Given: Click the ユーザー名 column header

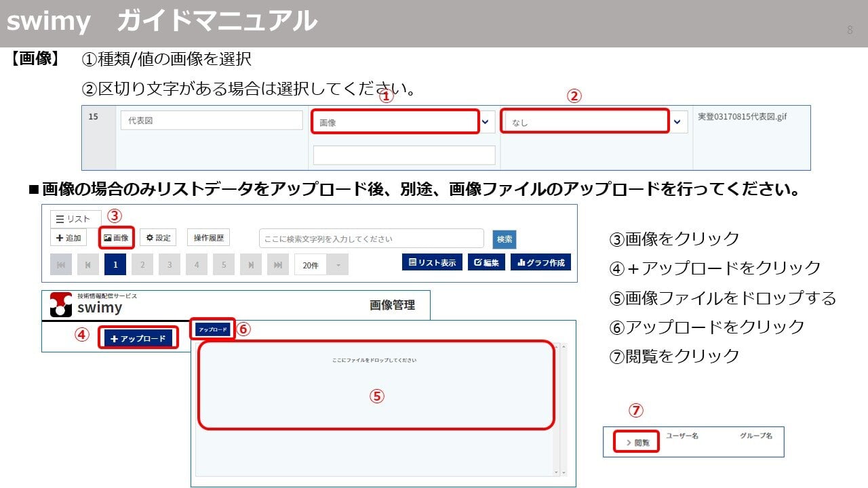Looking at the screenshot, I should 682,436.
